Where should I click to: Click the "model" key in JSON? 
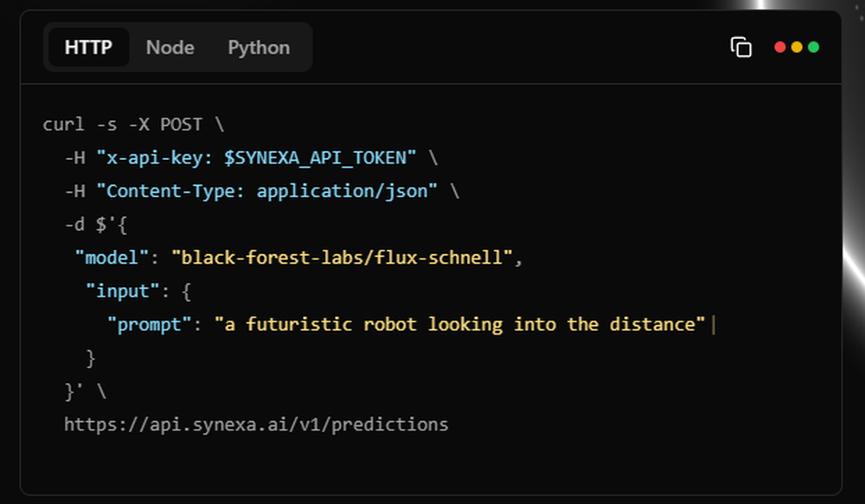(x=112, y=257)
